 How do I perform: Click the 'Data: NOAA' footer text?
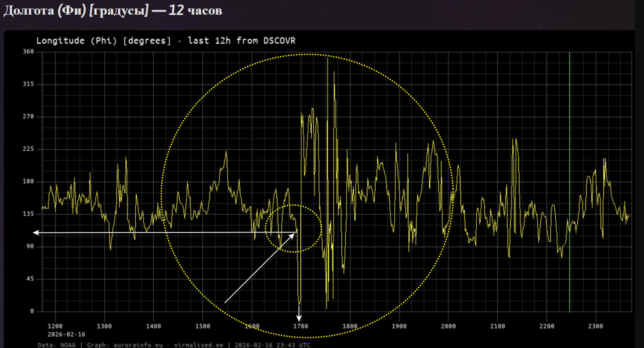[x=56, y=345]
